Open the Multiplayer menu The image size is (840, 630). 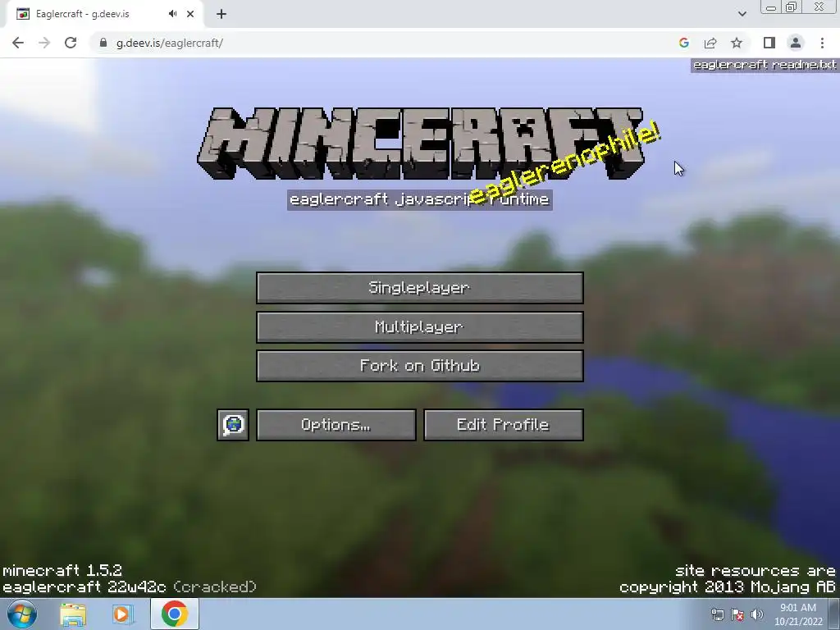click(x=420, y=326)
